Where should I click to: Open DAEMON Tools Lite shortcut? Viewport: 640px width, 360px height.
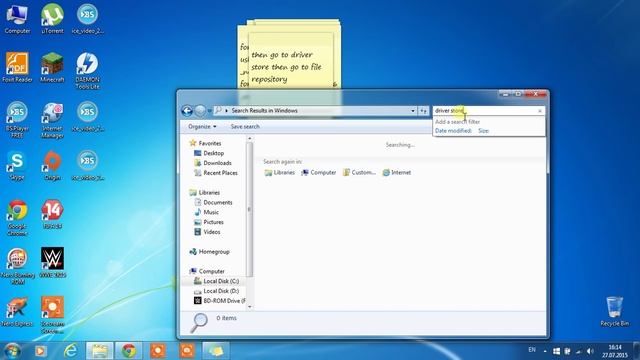[87, 71]
